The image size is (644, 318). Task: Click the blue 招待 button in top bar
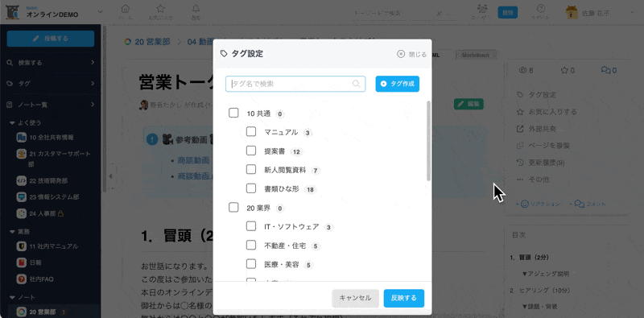tap(508, 12)
